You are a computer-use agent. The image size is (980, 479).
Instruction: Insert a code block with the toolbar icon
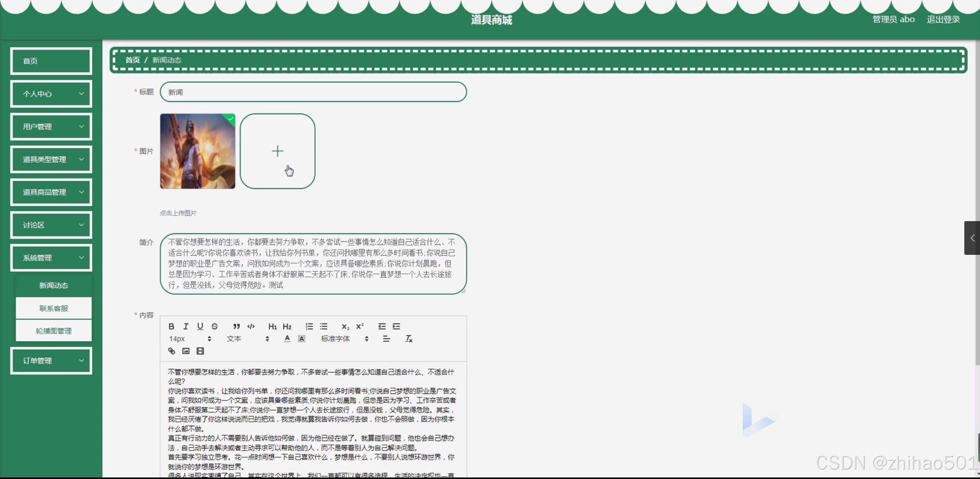coord(251,326)
